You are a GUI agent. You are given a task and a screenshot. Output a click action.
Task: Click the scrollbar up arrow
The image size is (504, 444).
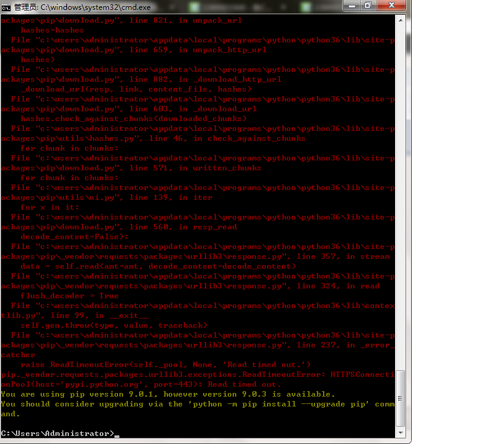(401, 20)
